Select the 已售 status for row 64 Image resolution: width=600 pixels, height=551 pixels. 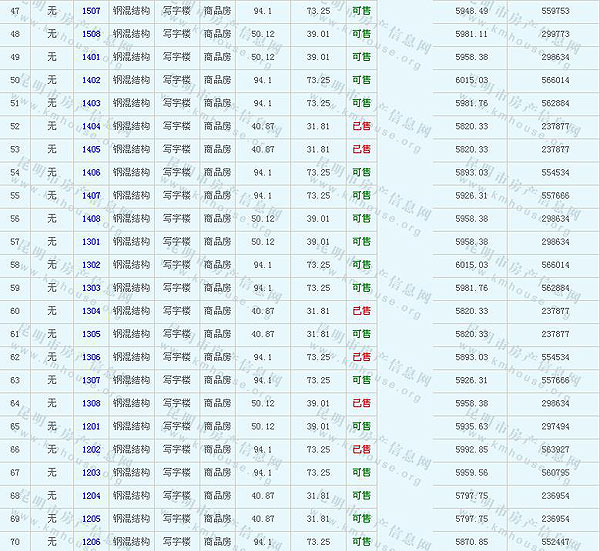tap(361, 403)
